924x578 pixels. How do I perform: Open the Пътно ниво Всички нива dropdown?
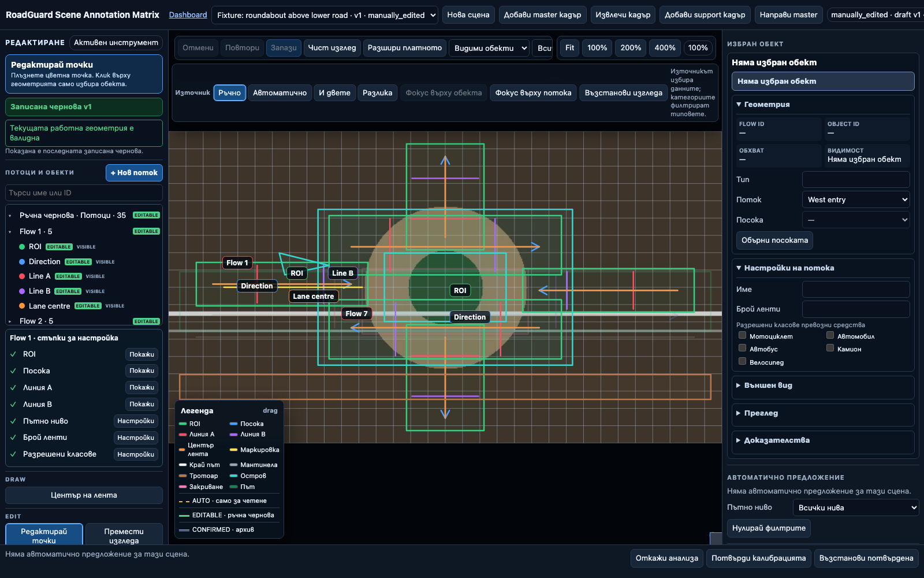[x=856, y=507]
